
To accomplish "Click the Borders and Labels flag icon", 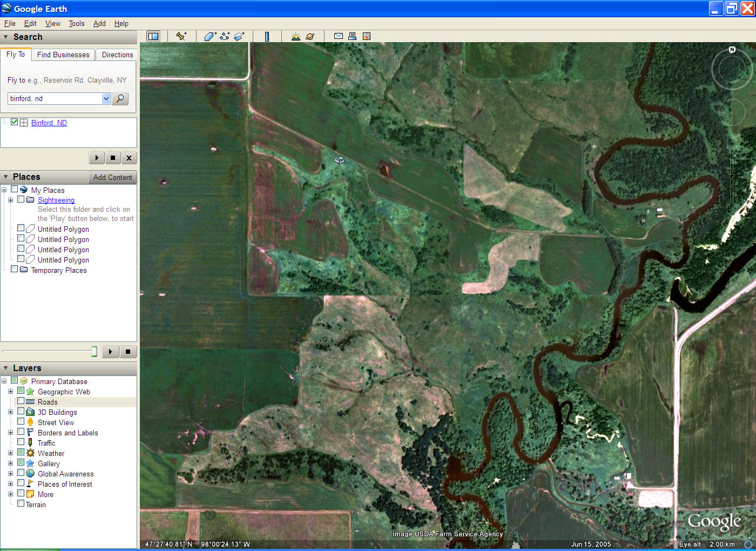I will point(30,433).
